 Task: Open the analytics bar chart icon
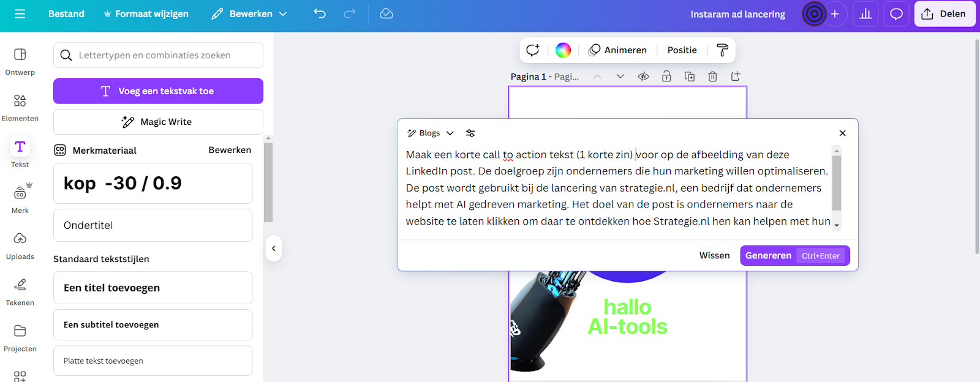coord(865,13)
